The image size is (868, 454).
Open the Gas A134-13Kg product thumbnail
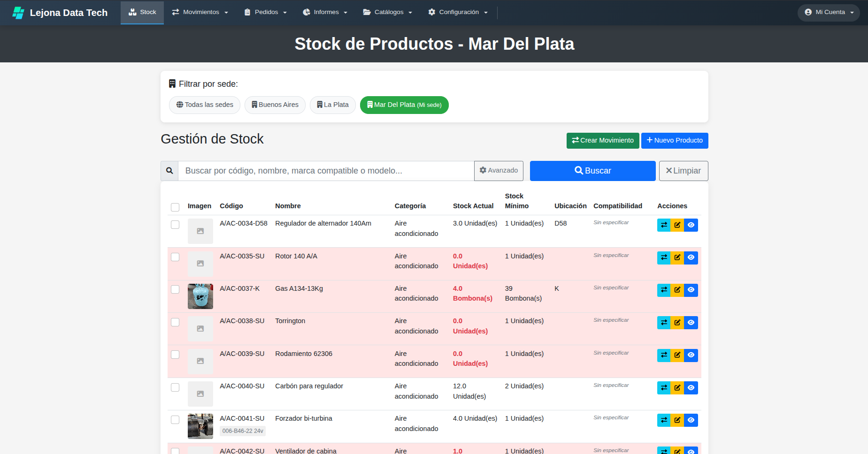200,296
